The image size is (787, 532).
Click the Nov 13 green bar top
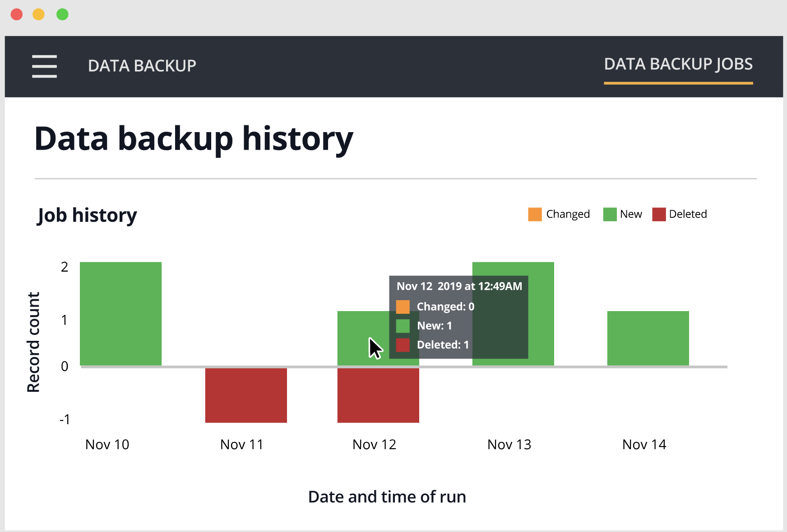[x=513, y=268]
